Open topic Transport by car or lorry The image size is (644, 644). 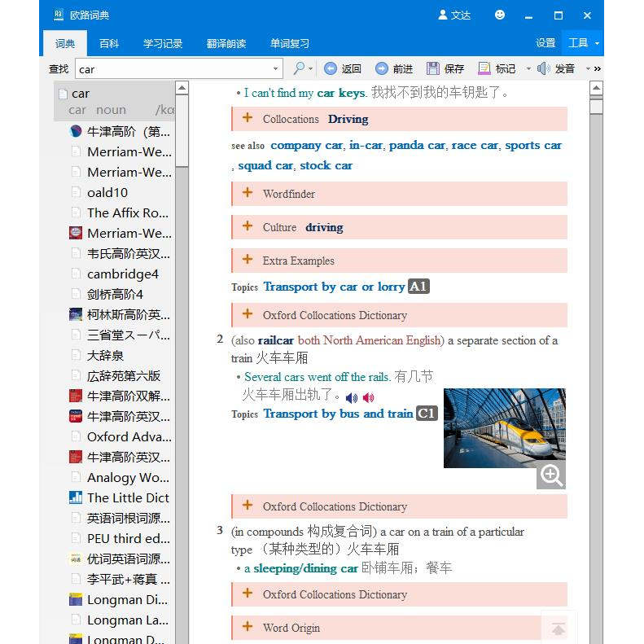(x=335, y=287)
